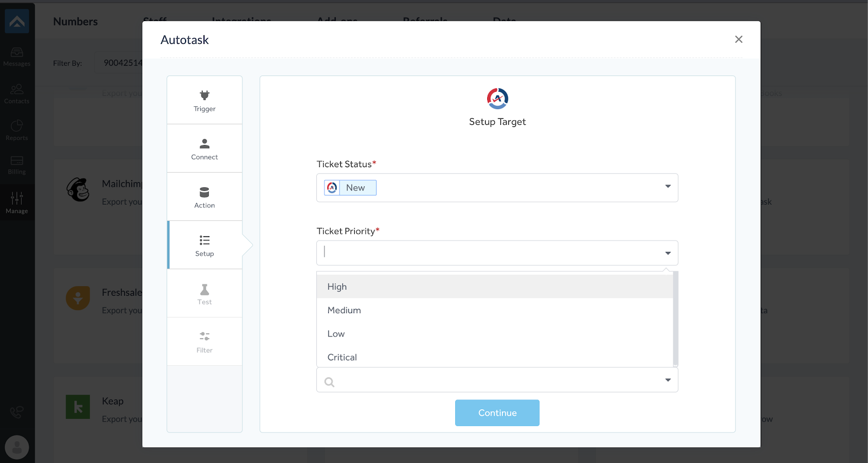The image size is (868, 463).
Task: Click the sliders icon of the Filter step
Action: pos(205,337)
